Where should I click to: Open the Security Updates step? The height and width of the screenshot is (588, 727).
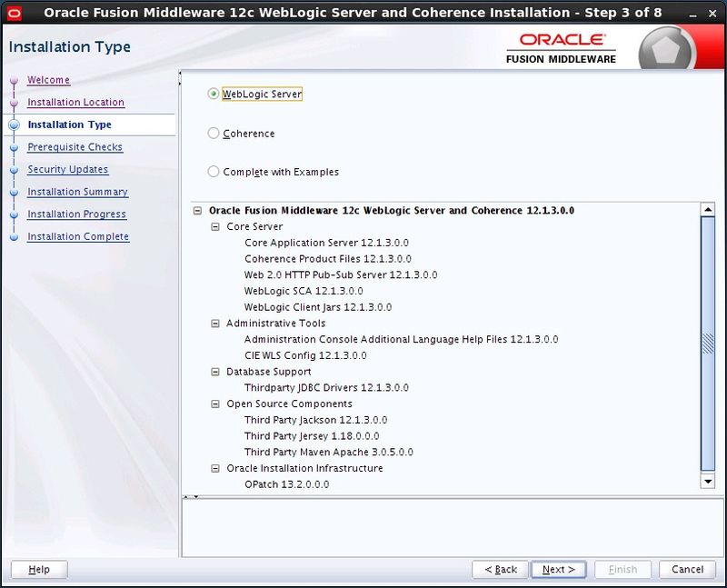click(67, 169)
